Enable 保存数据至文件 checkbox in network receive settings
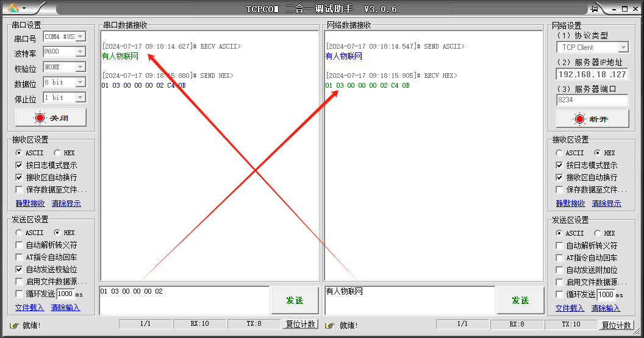Screen dimensions: 644x338 560,189
